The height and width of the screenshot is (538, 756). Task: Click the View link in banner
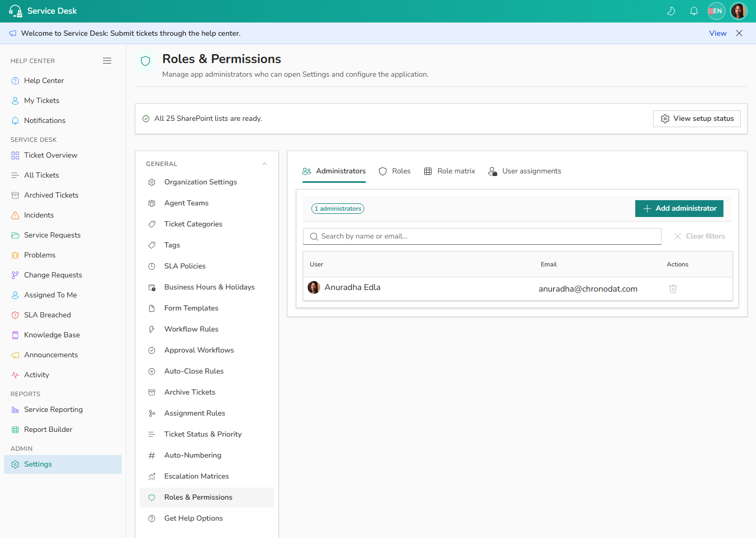point(718,33)
